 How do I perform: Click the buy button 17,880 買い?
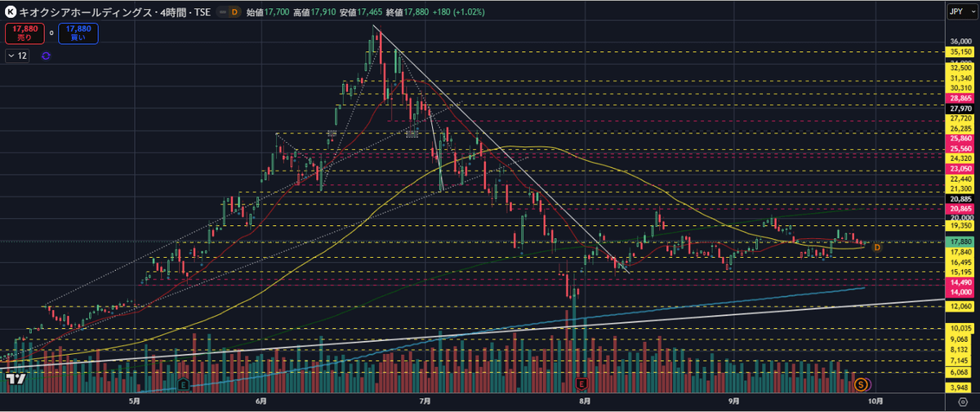click(x=78, y=33)
